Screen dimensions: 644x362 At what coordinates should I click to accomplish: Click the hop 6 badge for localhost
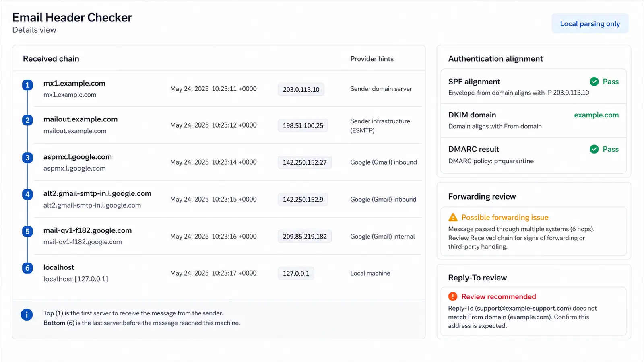[27, 268]
